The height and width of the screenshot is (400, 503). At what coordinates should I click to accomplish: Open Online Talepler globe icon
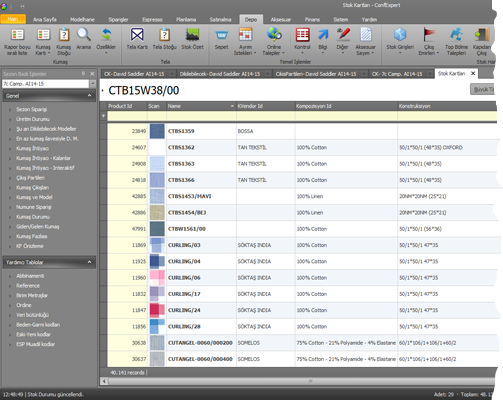point(274,35)
